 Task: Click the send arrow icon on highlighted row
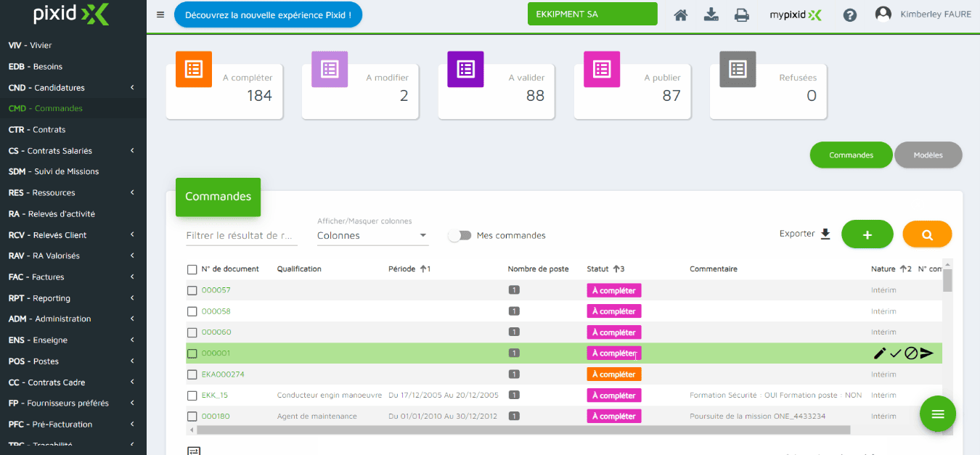click(926, 353)
